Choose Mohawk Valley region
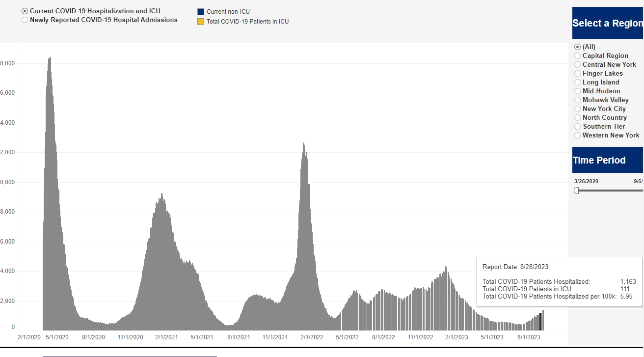 click(577, 100)
